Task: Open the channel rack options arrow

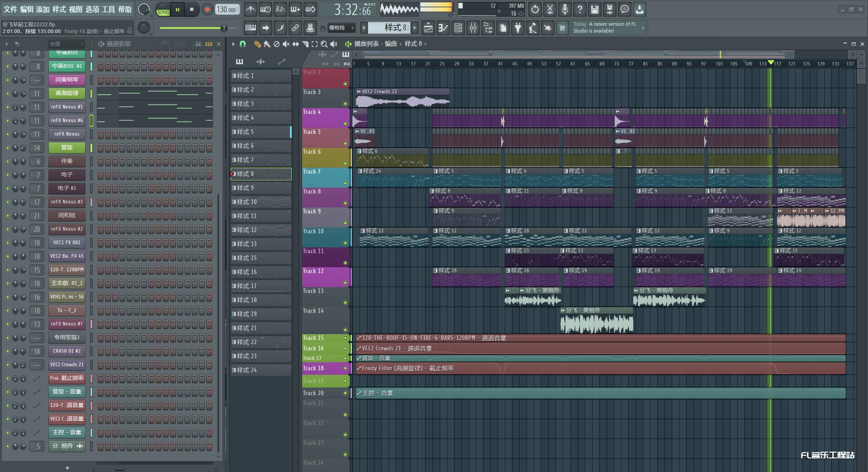Action: [7, 44]
